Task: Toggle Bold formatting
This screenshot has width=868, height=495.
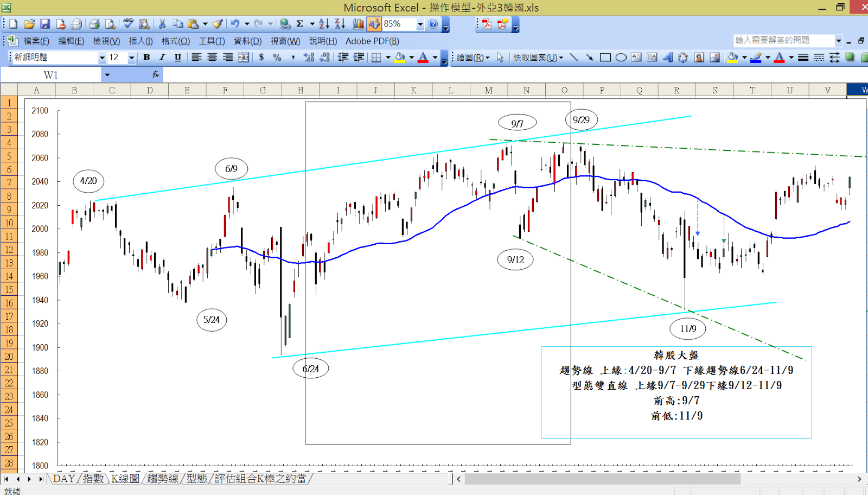Action: tap(146, 58)
